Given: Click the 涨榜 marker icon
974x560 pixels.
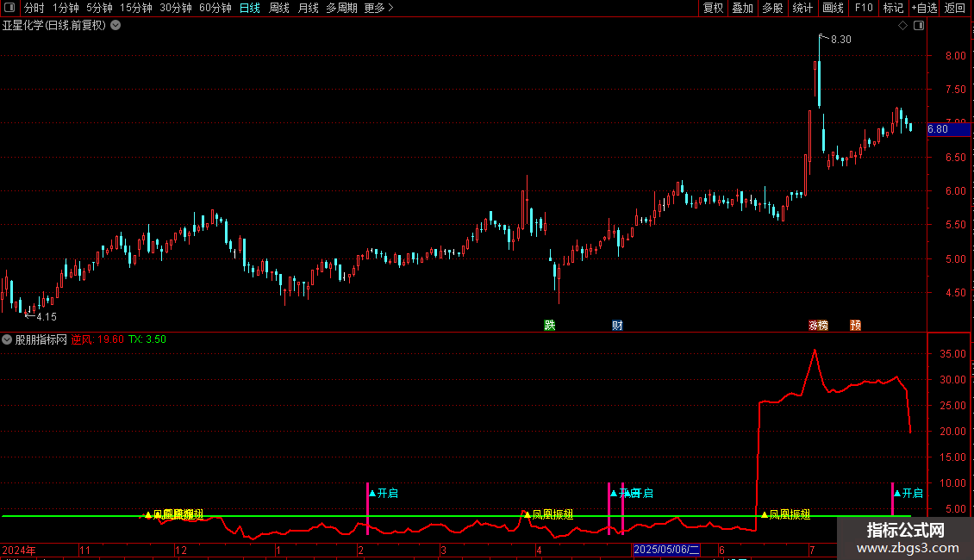Looking at the screenshot, I should click(818, 326).
